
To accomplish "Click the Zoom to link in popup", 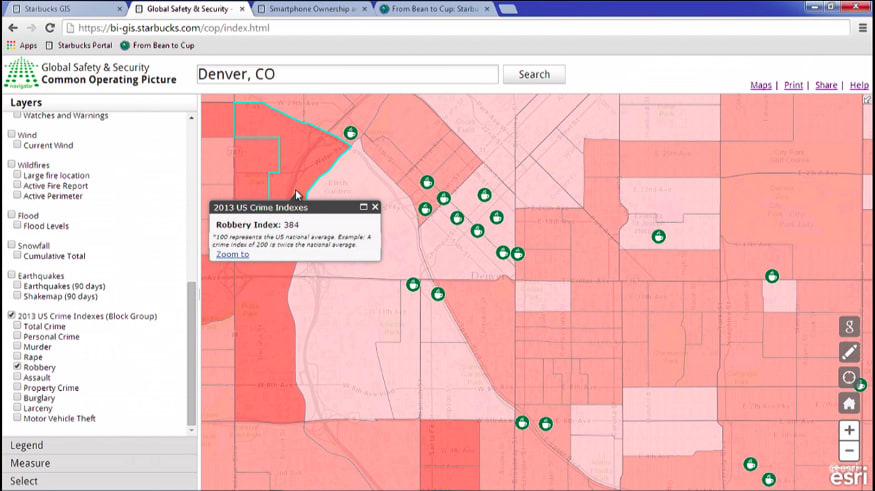I will tap(233, 254).
